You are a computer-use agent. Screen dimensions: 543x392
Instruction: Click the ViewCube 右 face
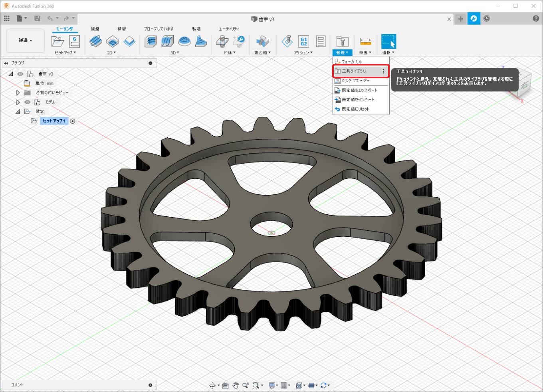524,85
